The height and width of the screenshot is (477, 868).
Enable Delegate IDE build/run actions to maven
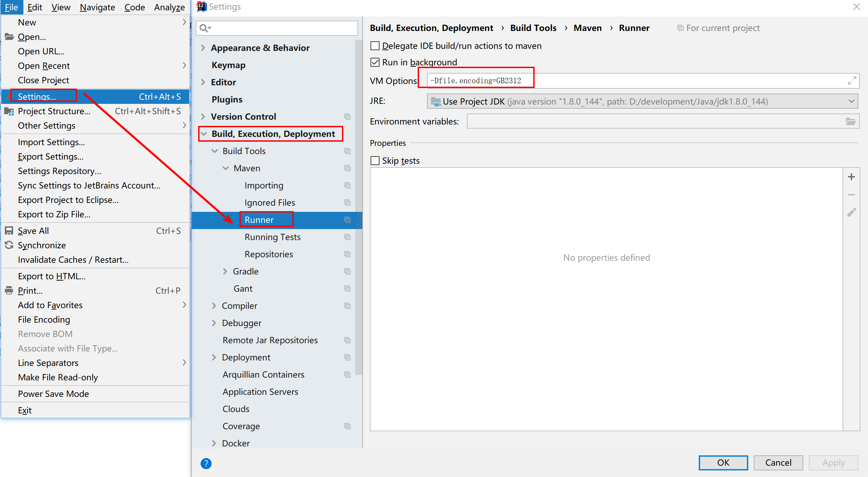tap(375, 46)
